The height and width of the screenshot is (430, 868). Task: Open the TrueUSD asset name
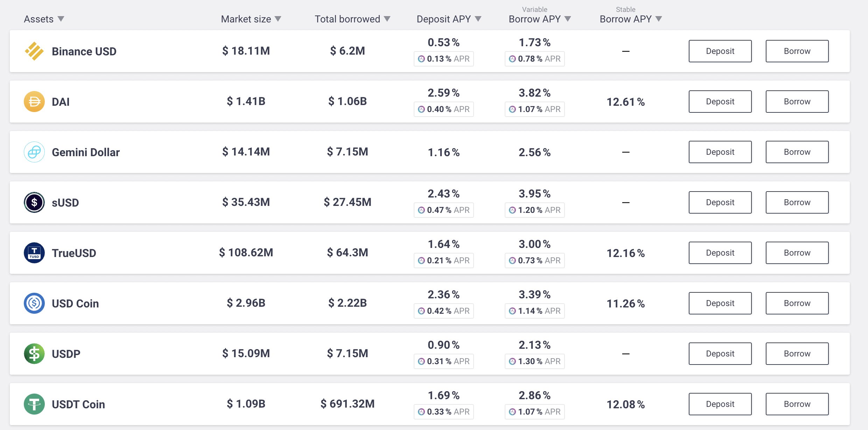click(74, 253)
